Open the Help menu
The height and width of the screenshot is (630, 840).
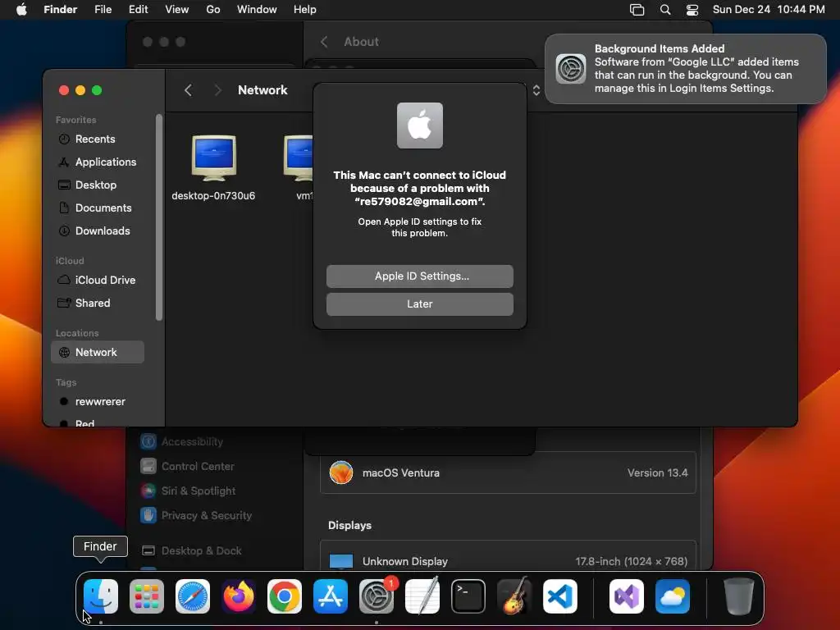pyautogui.click(x=305, y=10)
